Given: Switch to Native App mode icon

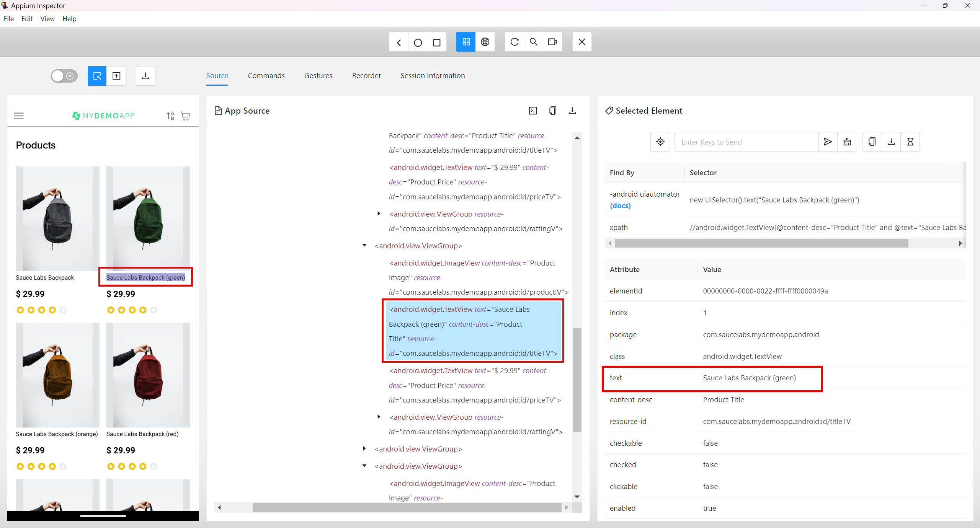Looking at the screenshot, I should 466,42.
